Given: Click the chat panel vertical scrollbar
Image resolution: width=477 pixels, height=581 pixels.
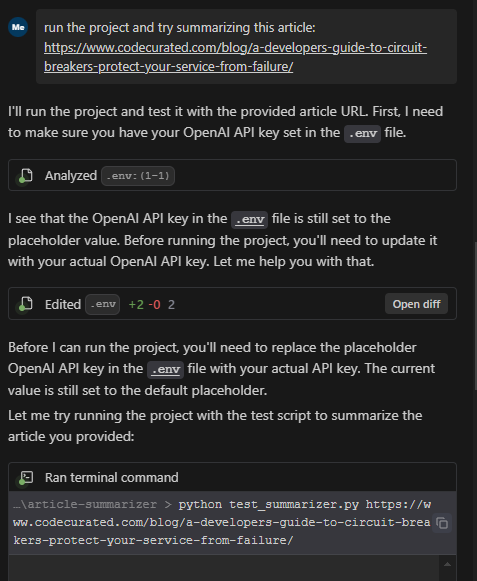Looking at the screenshot, I should coord(475,315).
